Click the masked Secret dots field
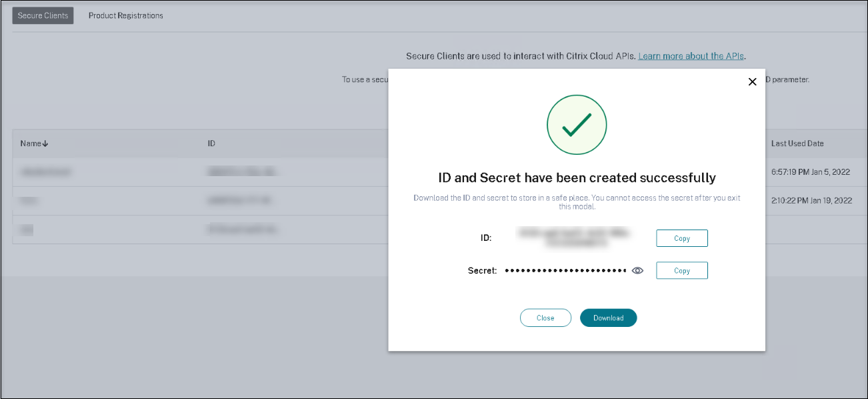Image resolution: width=868 pixels, height=399 pixels. [565, 270]
